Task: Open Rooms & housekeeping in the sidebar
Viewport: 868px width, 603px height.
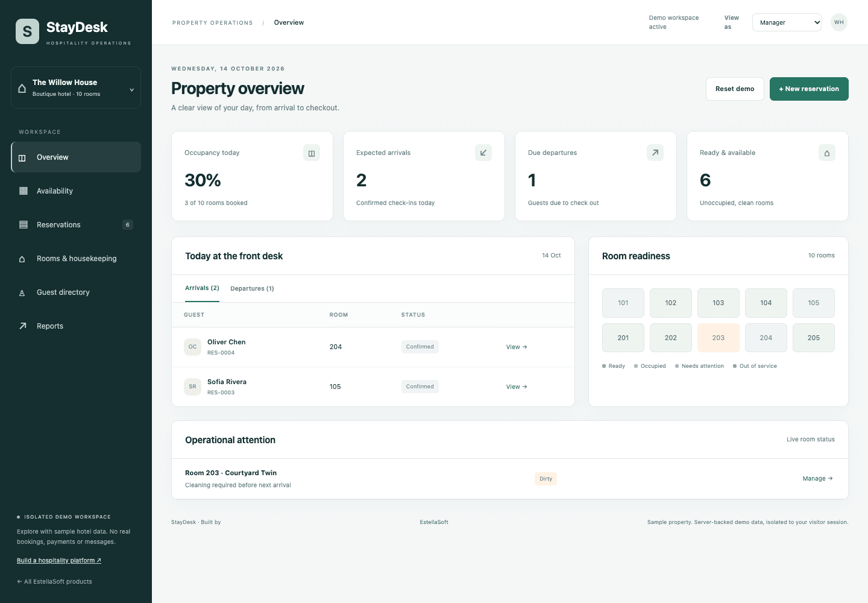Action: 76,259
